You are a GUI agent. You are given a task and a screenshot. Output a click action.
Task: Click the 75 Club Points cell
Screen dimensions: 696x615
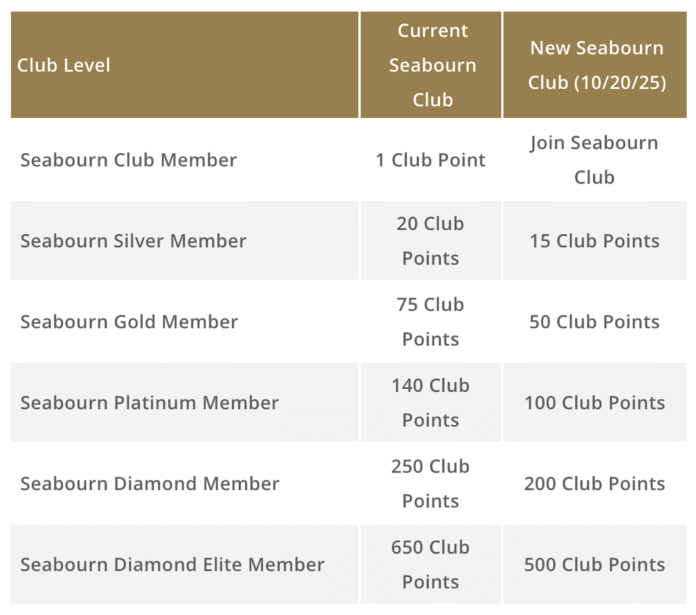click(430, 322)
